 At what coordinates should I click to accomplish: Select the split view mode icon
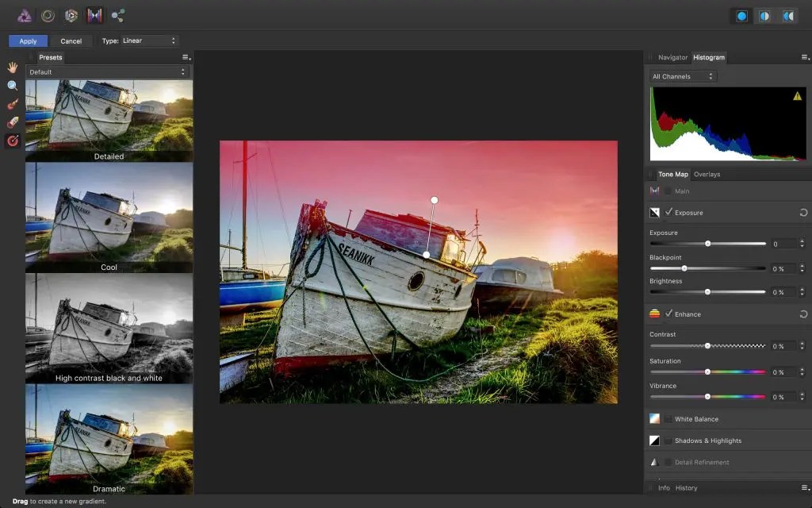coord(764,16)
